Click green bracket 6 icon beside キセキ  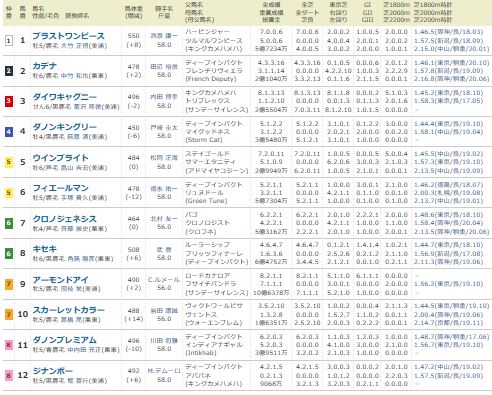(x=9, y=254)
